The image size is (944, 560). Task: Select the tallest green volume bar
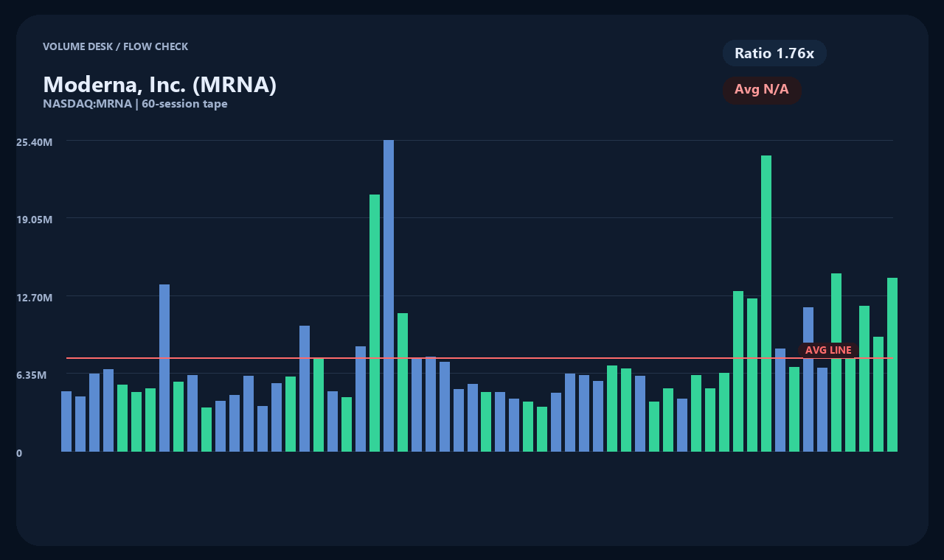766,304
